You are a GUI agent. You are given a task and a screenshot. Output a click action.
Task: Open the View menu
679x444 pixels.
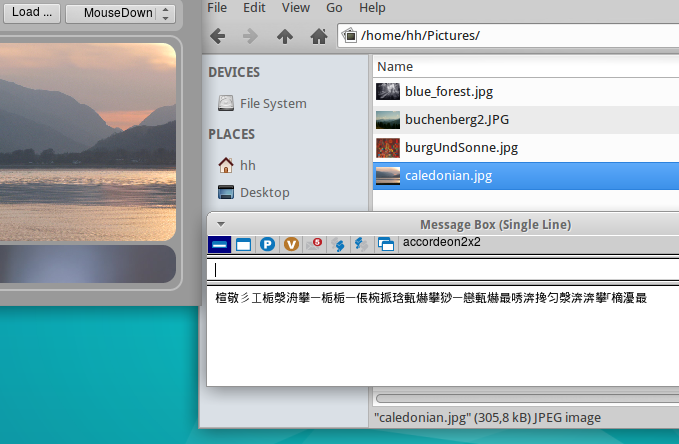(x=295, y=8)
